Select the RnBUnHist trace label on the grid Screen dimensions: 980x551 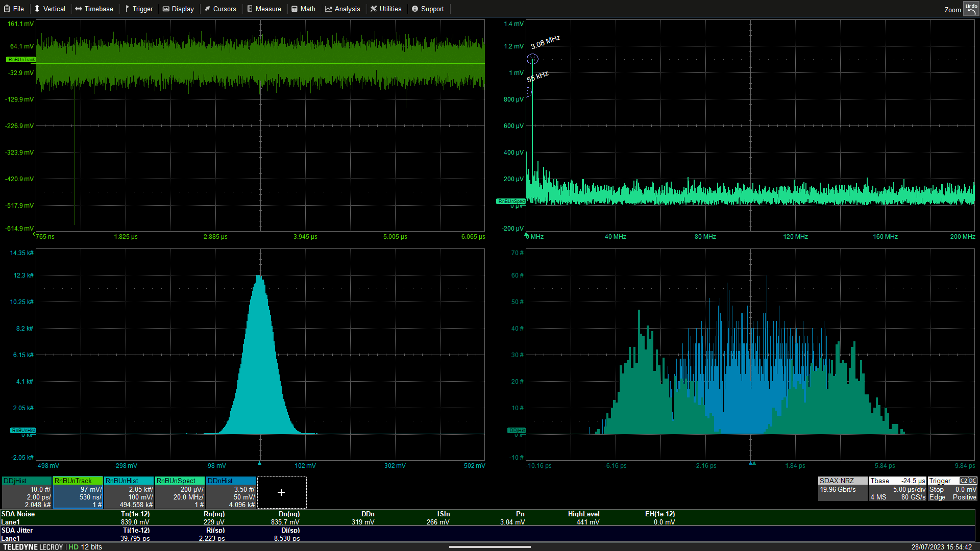(x=23, y=431)
